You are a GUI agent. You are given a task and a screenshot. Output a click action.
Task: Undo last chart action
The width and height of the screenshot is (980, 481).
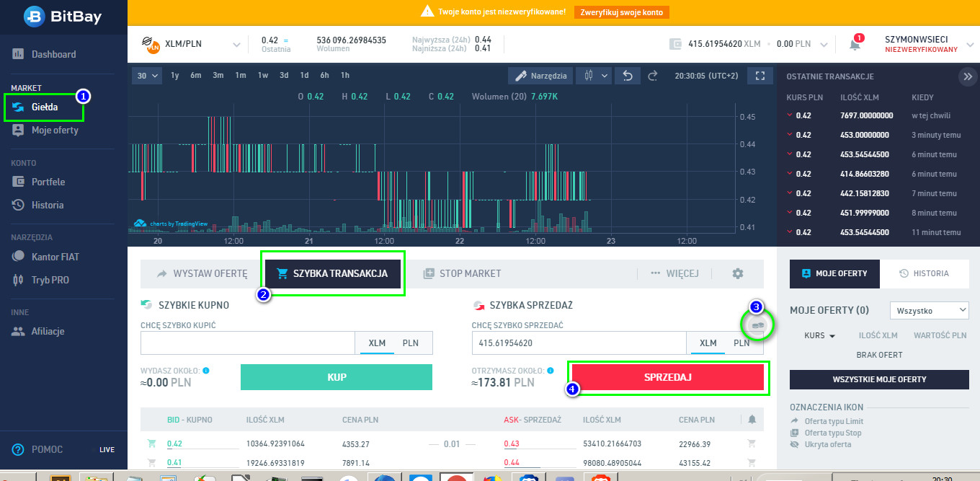pos(628,75)
